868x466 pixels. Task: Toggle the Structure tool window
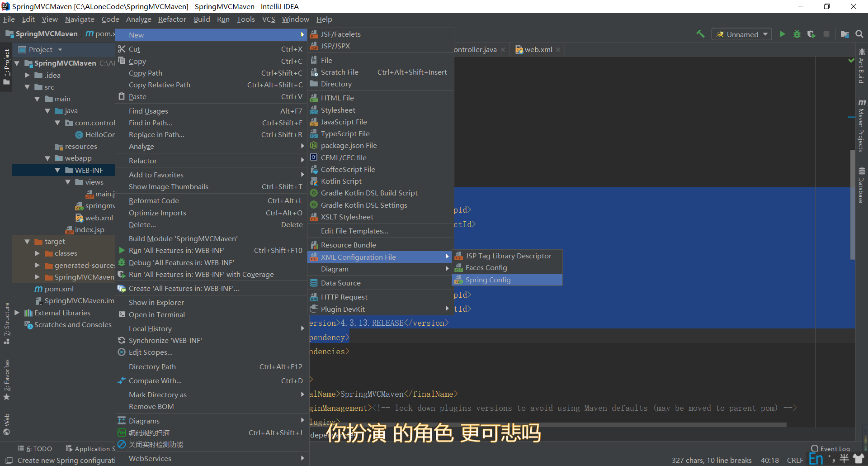click(x=6, y=323)
